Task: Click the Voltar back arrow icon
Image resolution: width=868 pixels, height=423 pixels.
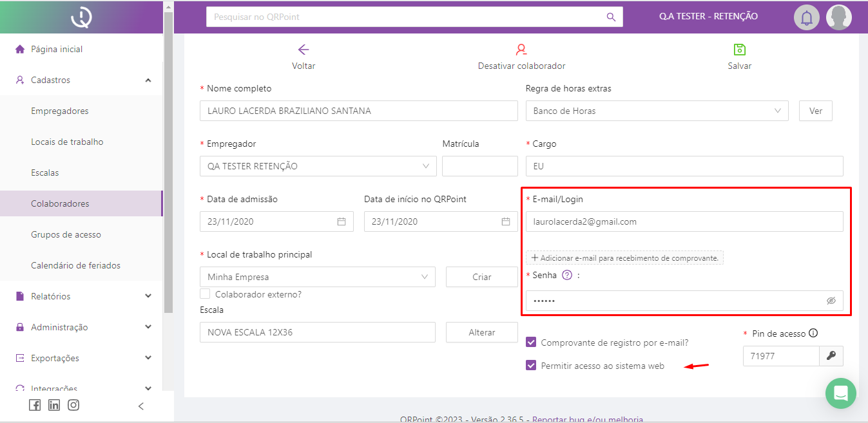Action: coord(304,50)
